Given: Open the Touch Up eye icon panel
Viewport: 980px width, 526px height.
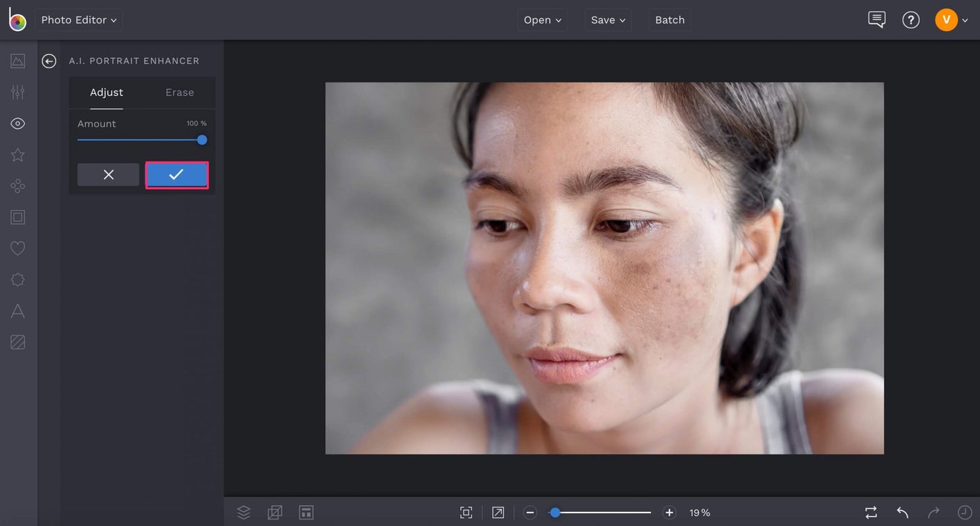Looking at the screenshot, I should point(18,122).
